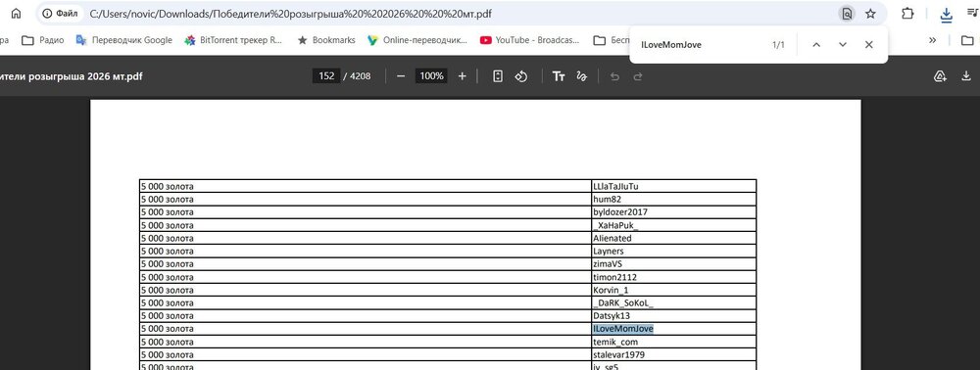Open Переводчик Google bookmark
The width and height of the screenshot is (980, 370).
click(x=123, y=40)
